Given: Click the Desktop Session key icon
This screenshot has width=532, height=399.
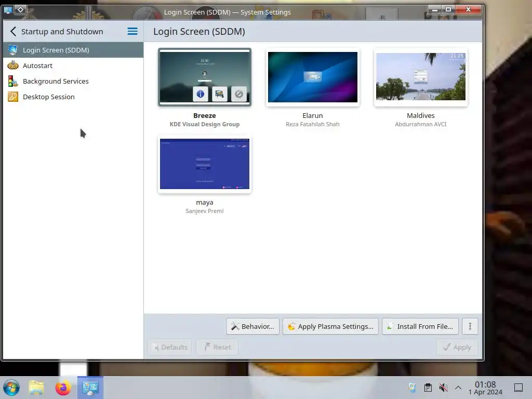Looking at the screenshot, I should click(13, 97).
